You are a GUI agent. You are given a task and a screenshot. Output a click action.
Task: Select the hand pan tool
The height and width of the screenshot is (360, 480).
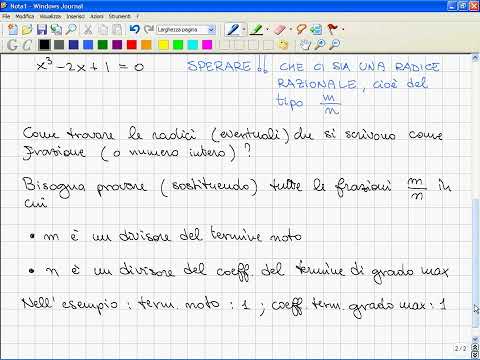click(x=305, y=44)
